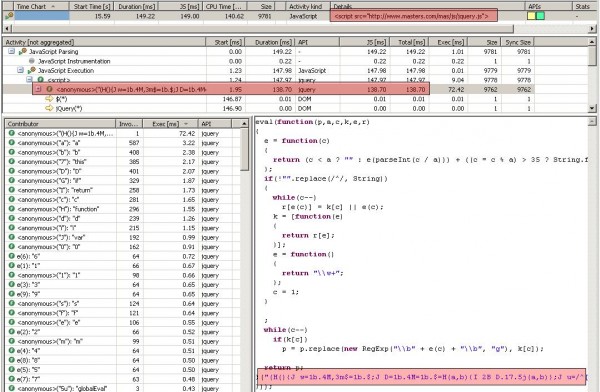Image resolution: width=600 pixels, height=392 pixels.
Task: Sort contributors by Exec [ms] header
Action: coord(170,124)
